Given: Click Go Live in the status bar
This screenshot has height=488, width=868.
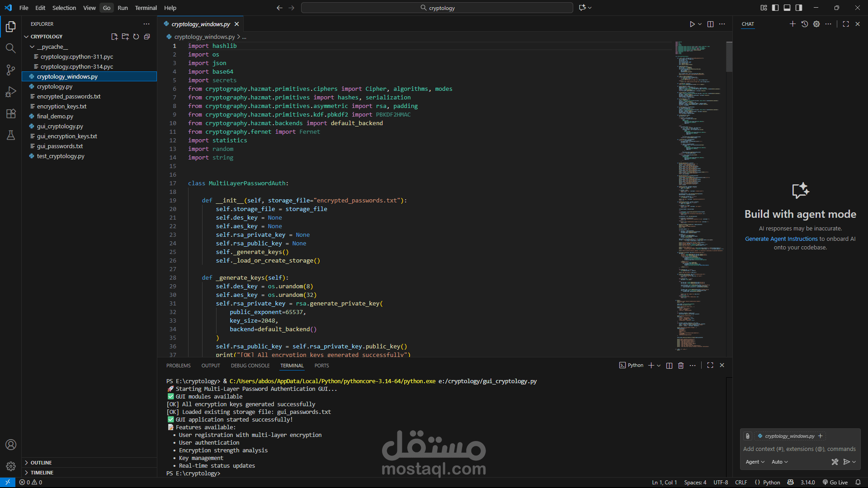Looking at the screenshot, I should point(835,482).
